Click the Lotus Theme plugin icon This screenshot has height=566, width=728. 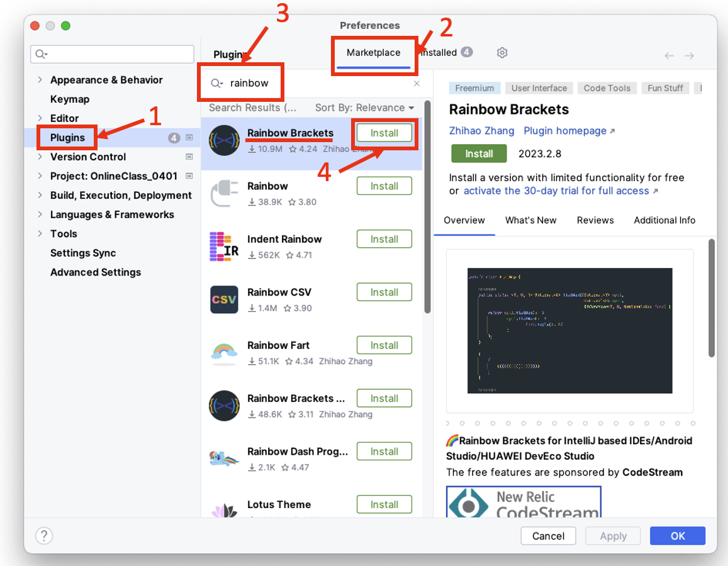224,510
